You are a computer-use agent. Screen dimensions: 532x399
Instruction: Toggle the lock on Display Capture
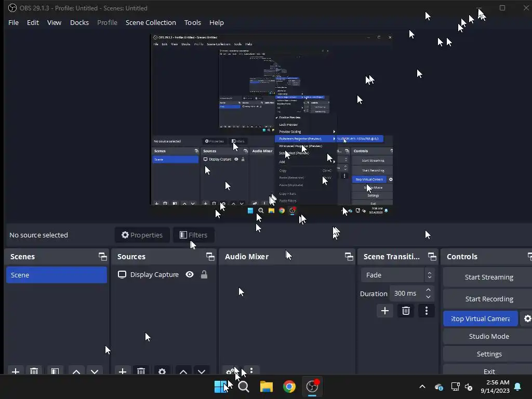(204, 274)
